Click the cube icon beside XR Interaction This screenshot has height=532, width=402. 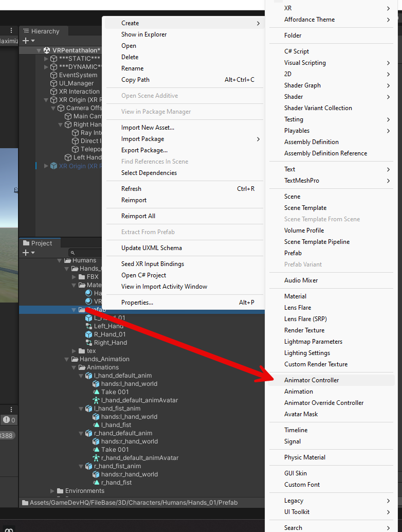click(x=53, y=92)
